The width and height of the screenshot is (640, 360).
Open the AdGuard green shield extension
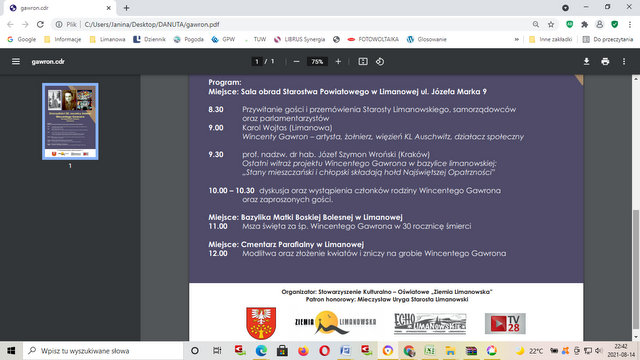click(x=569, y=24)
